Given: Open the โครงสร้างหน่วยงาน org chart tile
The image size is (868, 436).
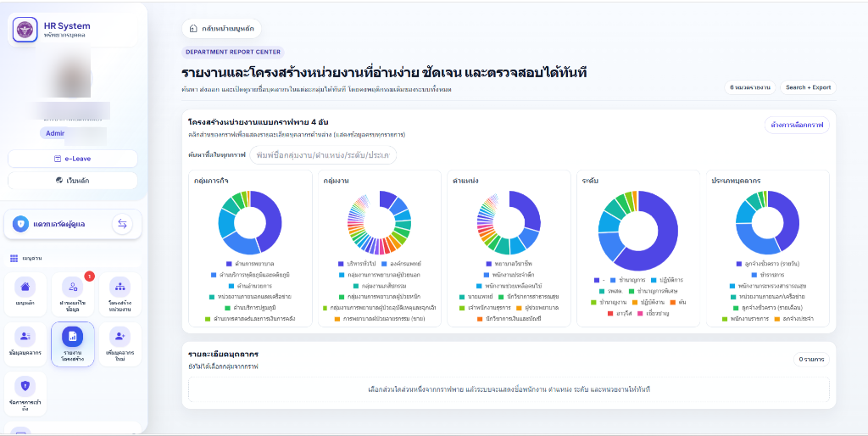Looking at the screenshot, I should (x=120, y=294).
